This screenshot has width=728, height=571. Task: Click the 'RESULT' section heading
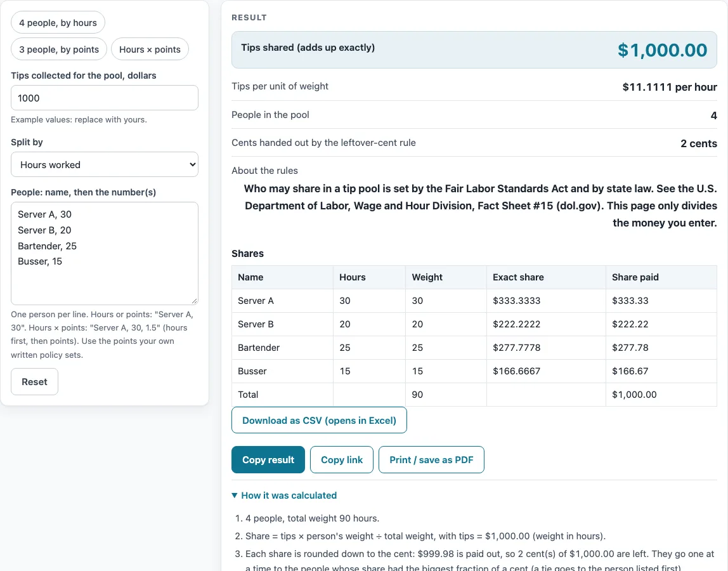click(x=249, y=18)
